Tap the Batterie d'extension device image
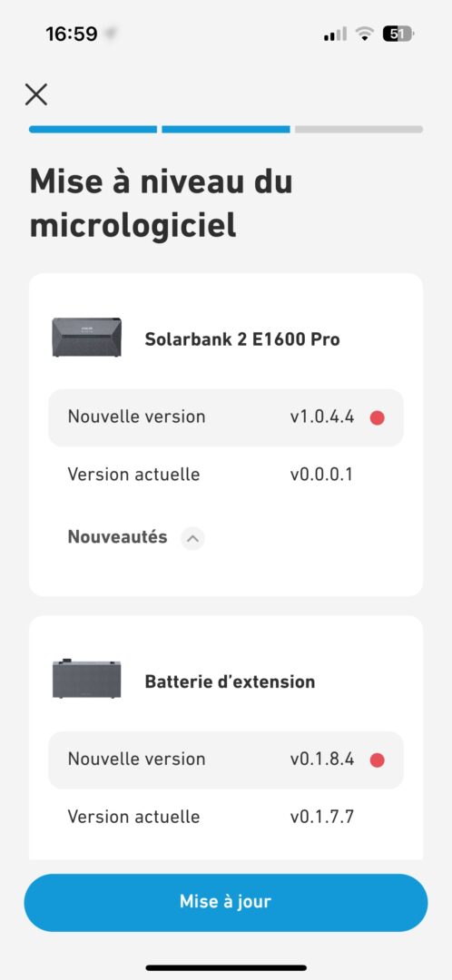452x980 pixels. click(87, 679)
